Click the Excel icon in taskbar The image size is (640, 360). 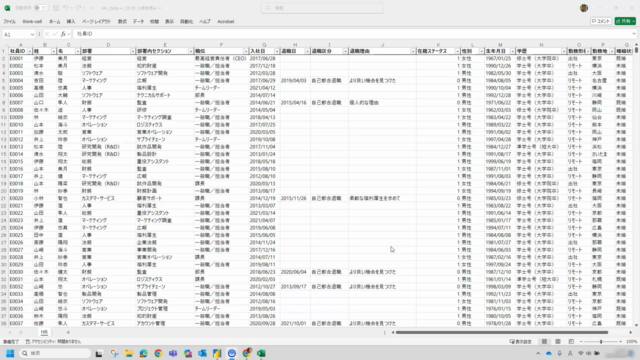(261, 353)
